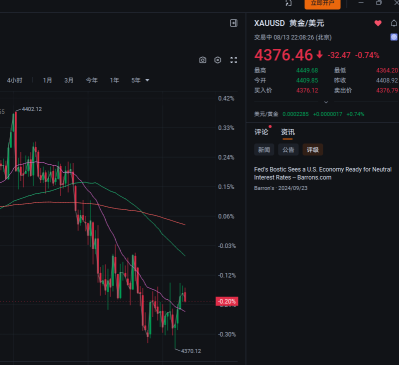This screenshot has width=399, height=365.
Task: Click the purple round icon under the bell
Action: [x=394, y=37]
